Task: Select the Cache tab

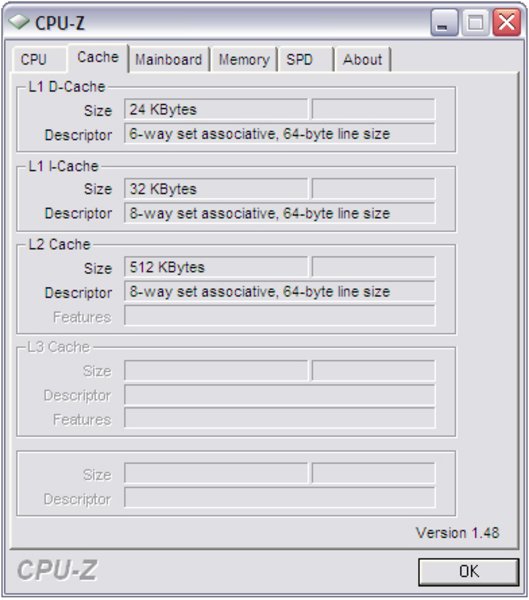Action: click(x=98, y=58)
